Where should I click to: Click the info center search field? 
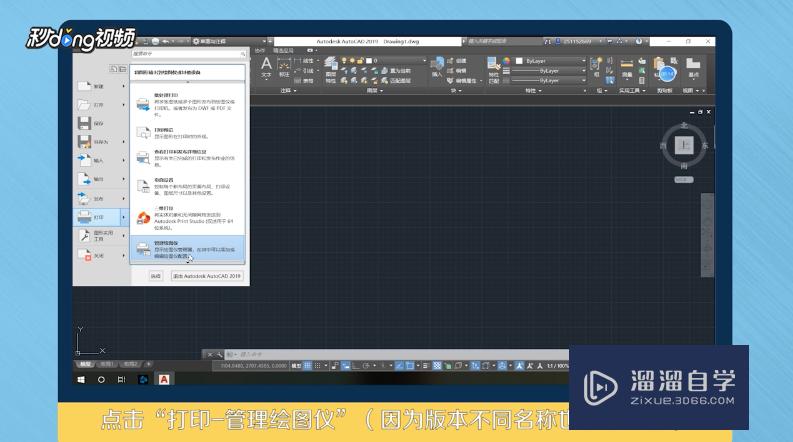(503, 41)
